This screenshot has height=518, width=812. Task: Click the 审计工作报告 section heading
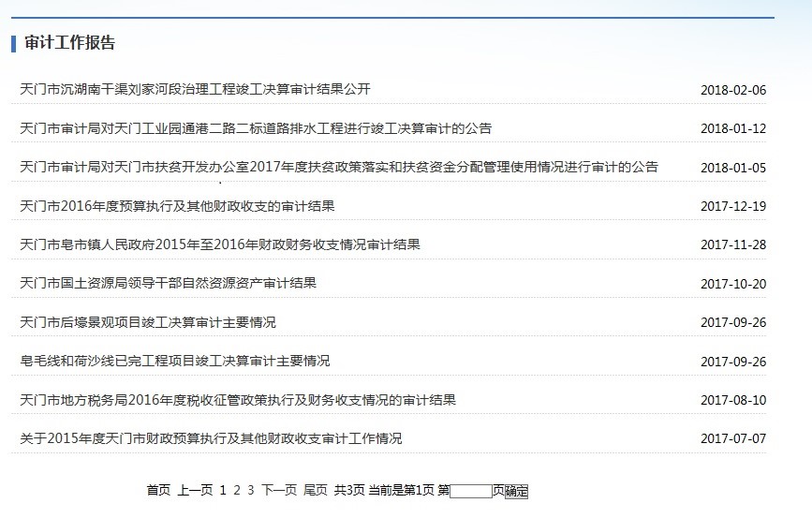point(70,43)
